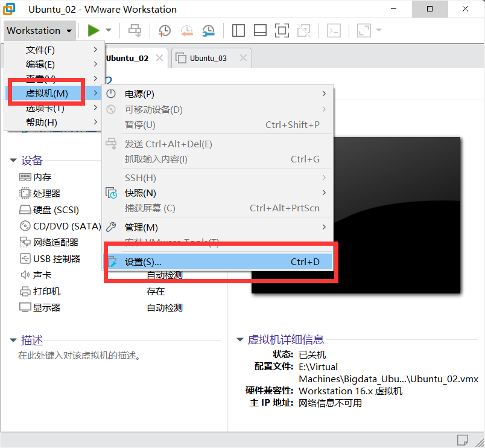Select the 硬盘 (SCSI) device

point(49,210)
